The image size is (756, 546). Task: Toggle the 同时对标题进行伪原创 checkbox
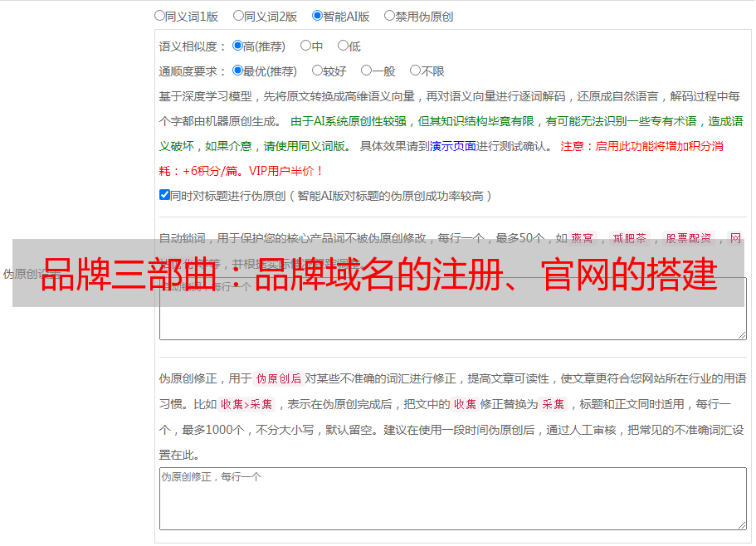point(164,195)
